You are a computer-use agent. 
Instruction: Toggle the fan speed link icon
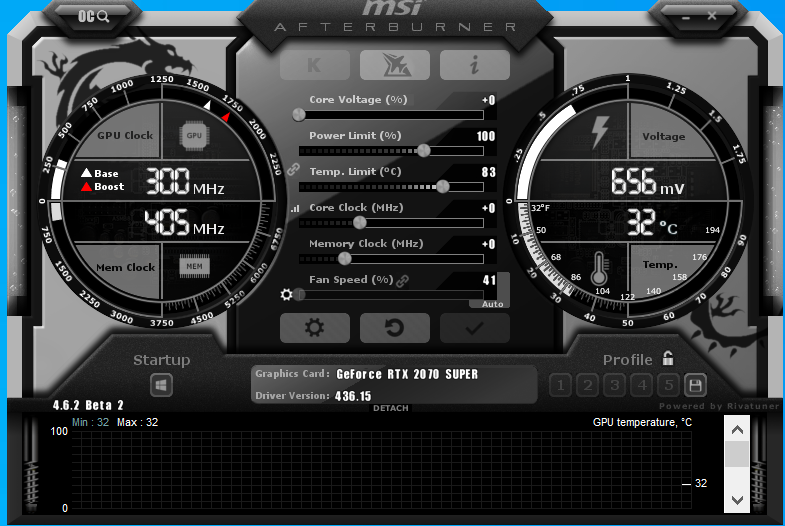click(402, 281)
